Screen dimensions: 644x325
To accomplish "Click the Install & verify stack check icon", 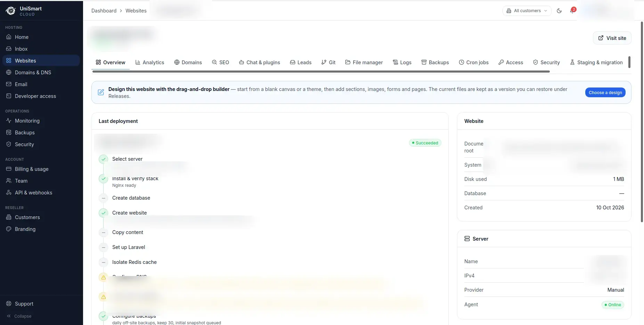I will tap(103, 179).
